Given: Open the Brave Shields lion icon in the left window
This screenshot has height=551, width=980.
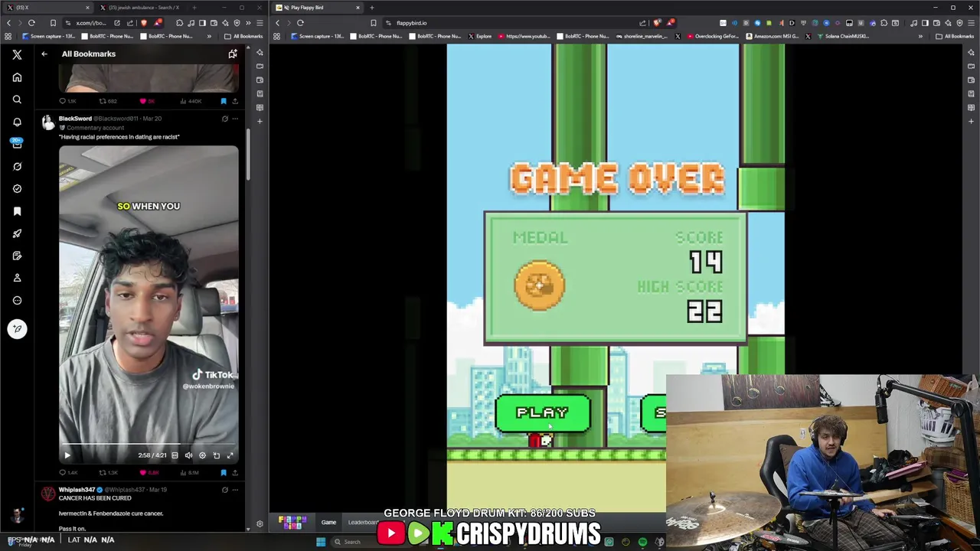Looking at the screenshot, I should click(x=143, y=23).
